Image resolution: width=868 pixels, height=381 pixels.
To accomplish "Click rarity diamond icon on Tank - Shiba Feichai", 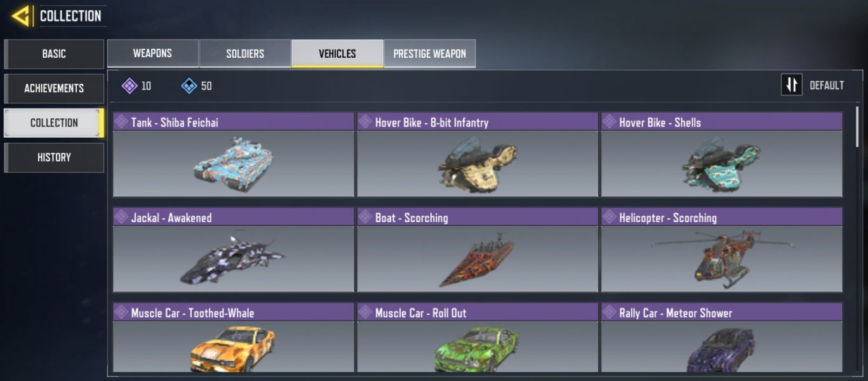I will pyautogui.click(x=121, y=122).
